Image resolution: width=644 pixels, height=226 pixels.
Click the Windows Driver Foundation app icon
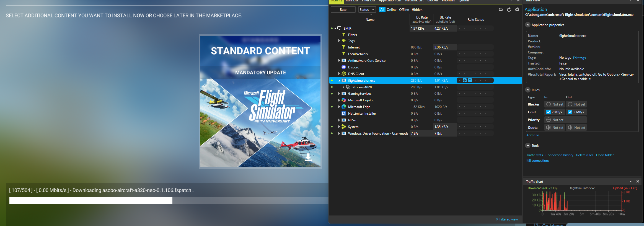[x=344, y=133]
